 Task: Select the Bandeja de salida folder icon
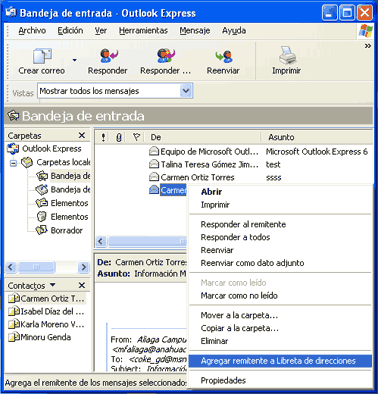tap(42, 190)
